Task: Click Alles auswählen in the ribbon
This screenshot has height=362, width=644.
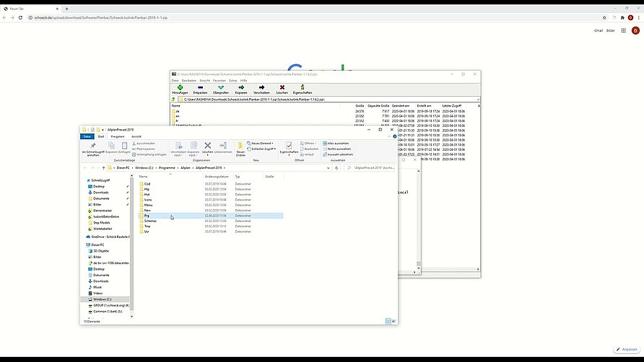Action: [338, 143]
